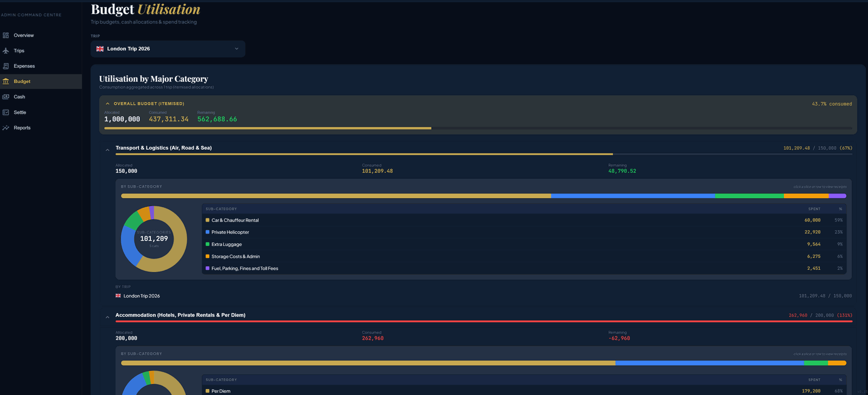Collapse the Overall Budget (Itemised) section
The image size is (868, 395).
[x=107, y=103]
